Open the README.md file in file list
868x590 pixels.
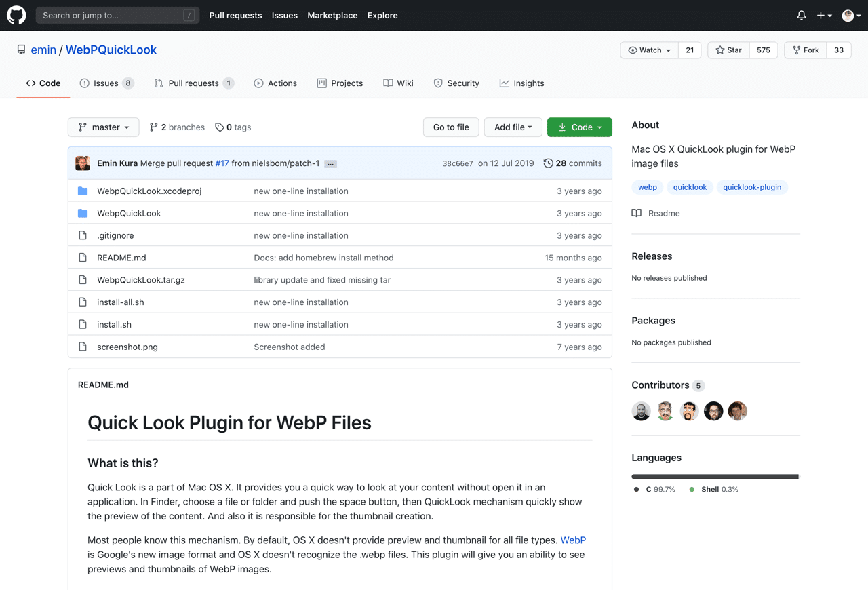121,258
